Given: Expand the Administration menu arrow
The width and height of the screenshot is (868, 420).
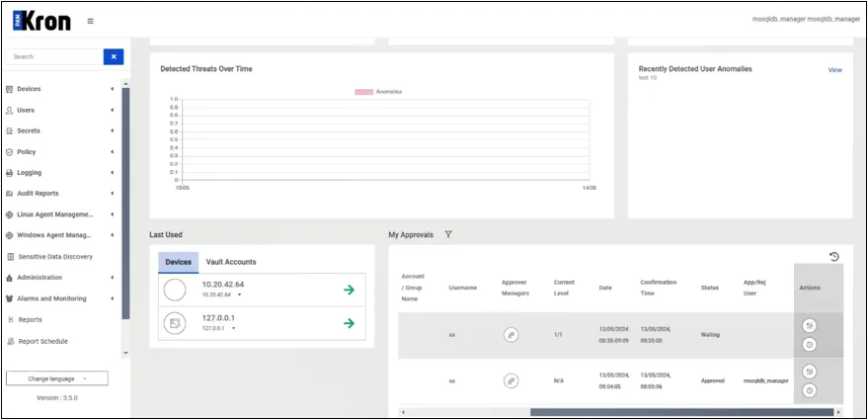Looking at the screenshot, I should tap(112, 277).
